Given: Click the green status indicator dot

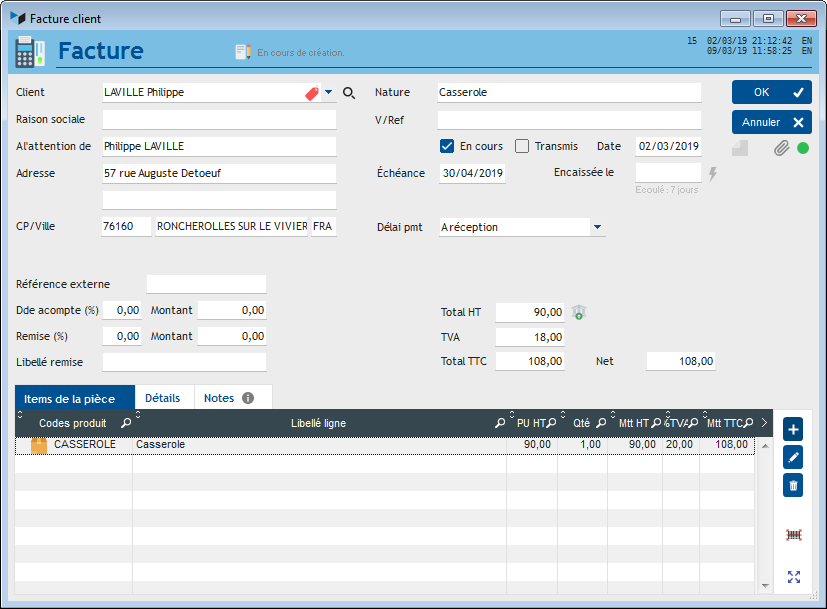Looking at the screenshot, I should click(x=803, y=148).
